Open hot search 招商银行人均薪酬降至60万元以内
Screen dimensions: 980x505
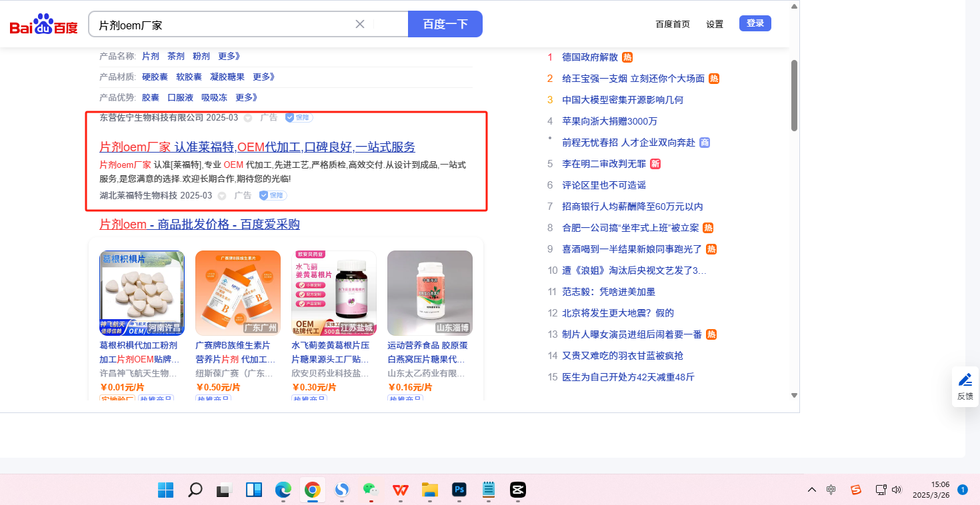tap(633, 207)
